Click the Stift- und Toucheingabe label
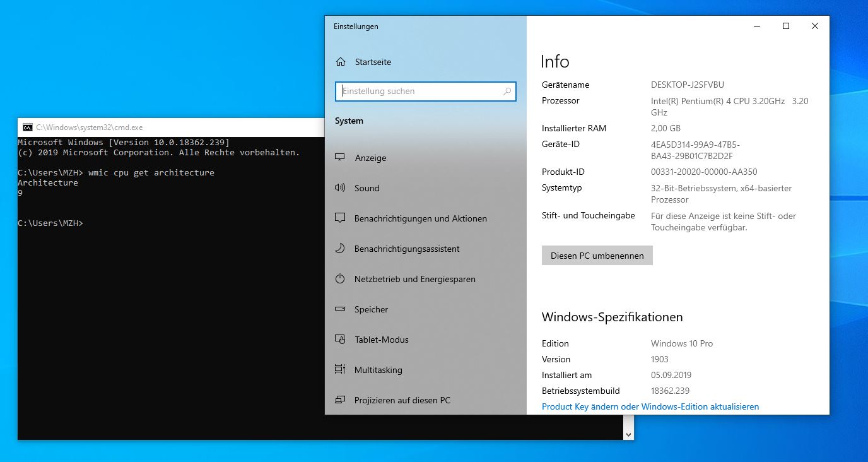 (x=588, y=216)
